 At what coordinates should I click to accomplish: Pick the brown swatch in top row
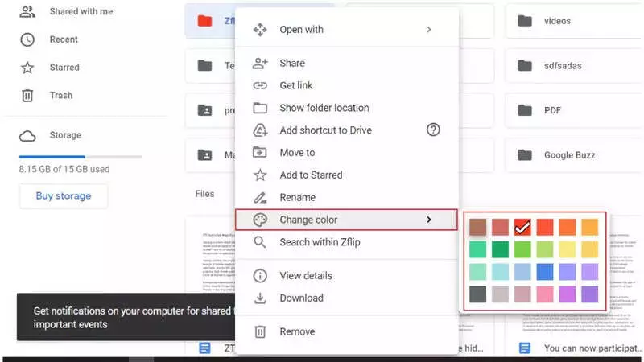coord(477,227)
